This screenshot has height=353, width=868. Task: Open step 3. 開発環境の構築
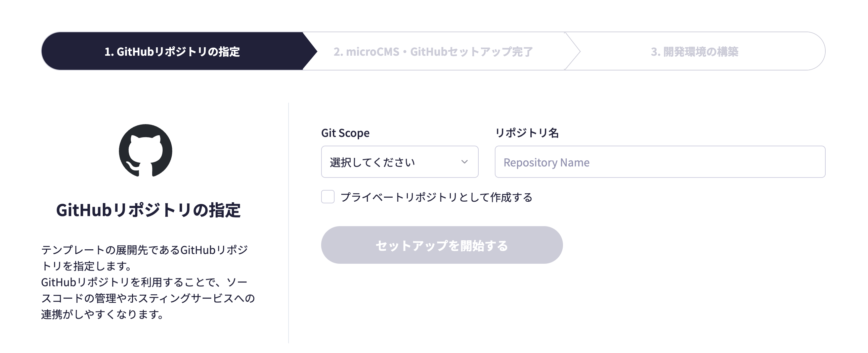click(694, 51)
